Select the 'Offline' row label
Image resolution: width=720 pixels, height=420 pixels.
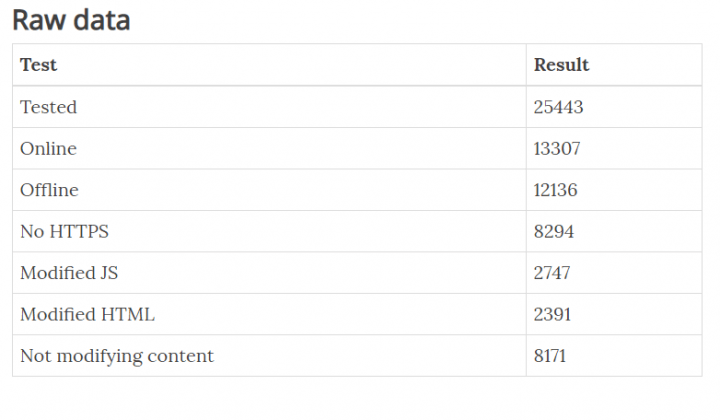point(49,190)
